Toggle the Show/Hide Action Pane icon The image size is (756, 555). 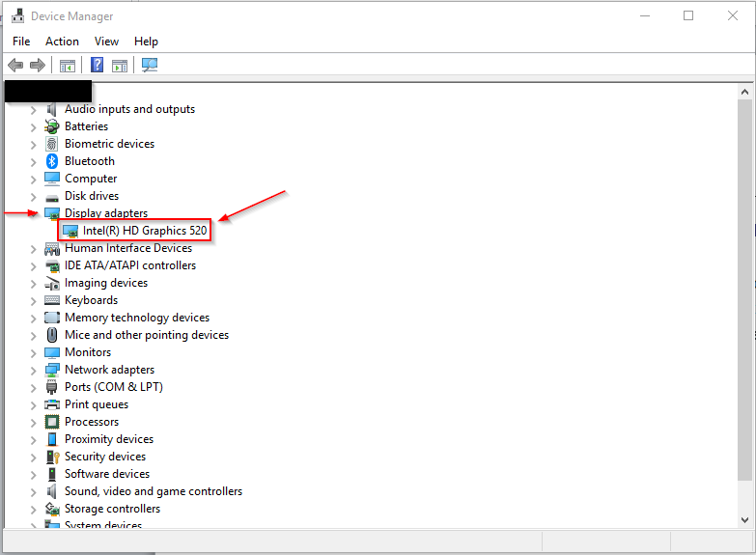pyautogui.click(x=120, y=66)
